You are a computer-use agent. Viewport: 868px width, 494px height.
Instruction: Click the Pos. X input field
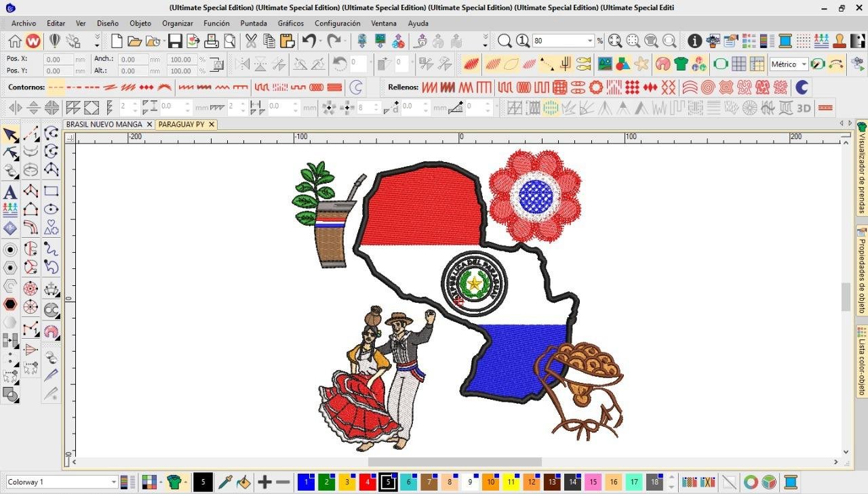click(x=59, y=59)
